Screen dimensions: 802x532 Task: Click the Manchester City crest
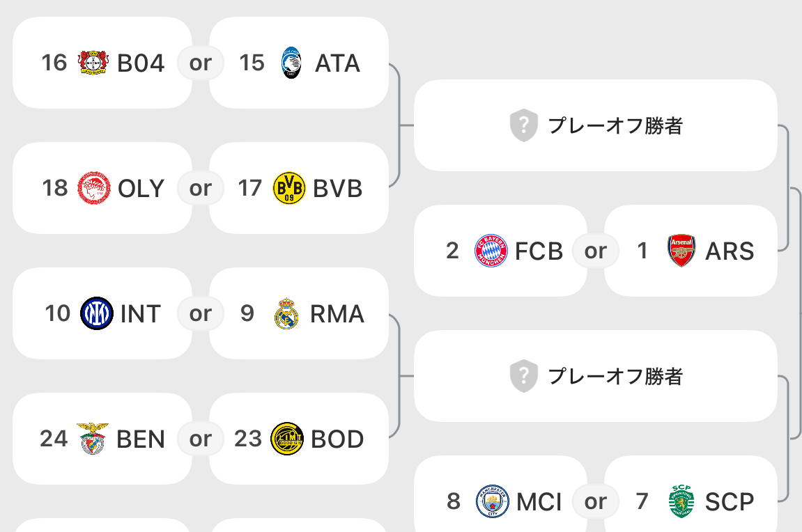pos(493,501)
